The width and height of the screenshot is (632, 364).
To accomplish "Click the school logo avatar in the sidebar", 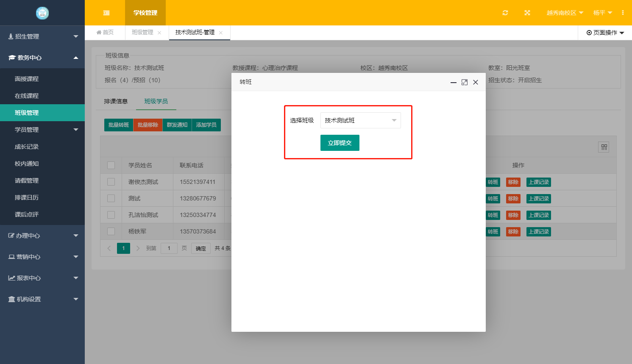I will (42, 13).
